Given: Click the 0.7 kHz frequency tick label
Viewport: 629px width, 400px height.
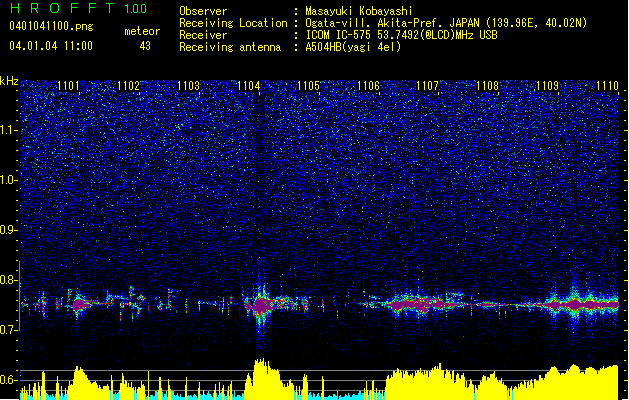Looking at the screenshot, I should point(8,330).
